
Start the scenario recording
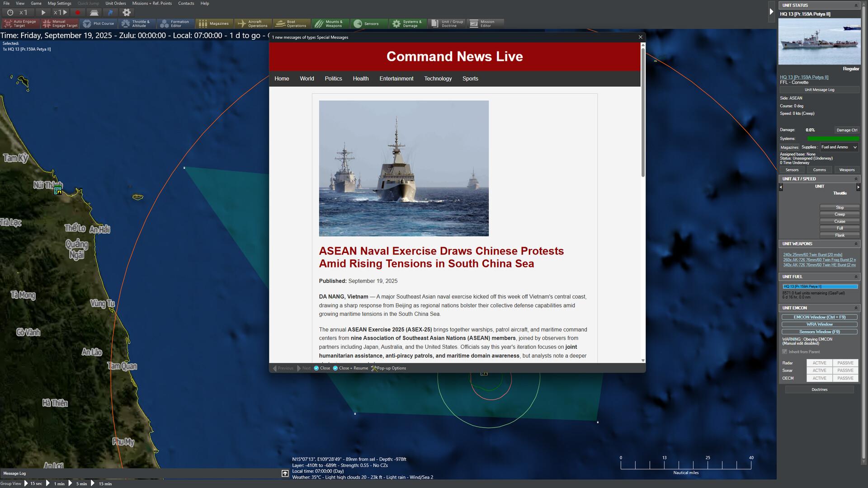coord(77,12)
